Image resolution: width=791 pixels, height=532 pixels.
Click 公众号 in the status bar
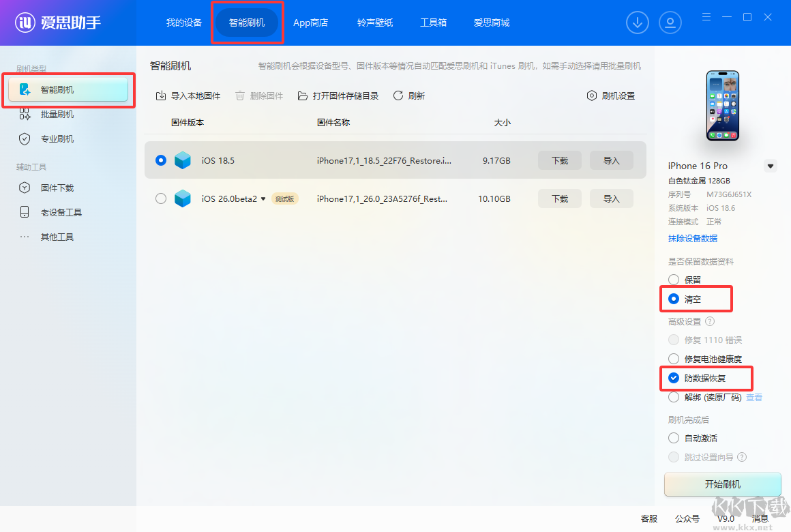[x=687, y=518]
